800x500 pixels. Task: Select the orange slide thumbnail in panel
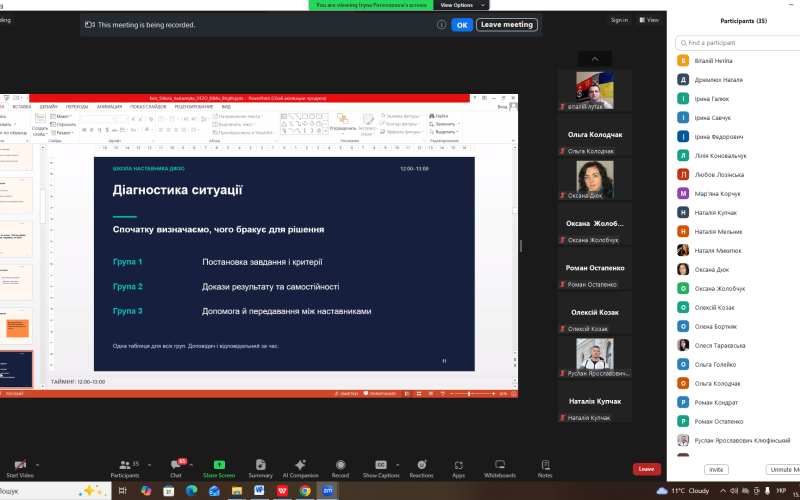[17, 327]
